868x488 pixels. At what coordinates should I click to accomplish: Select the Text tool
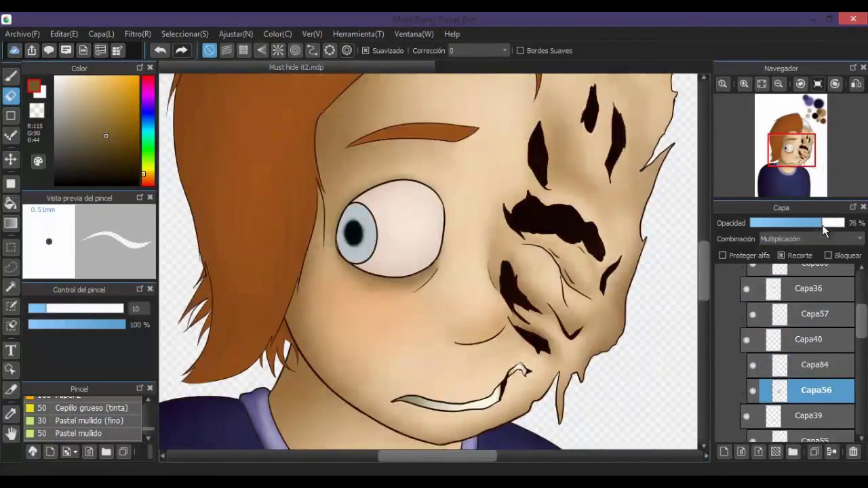pyautogui.click(x=11, y=350)
